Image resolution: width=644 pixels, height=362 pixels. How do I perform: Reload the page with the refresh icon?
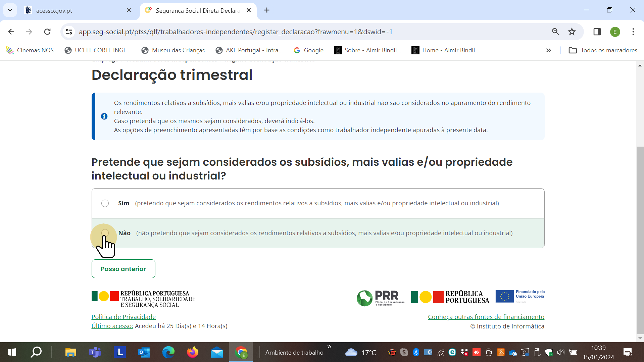[x=47, y=32]
